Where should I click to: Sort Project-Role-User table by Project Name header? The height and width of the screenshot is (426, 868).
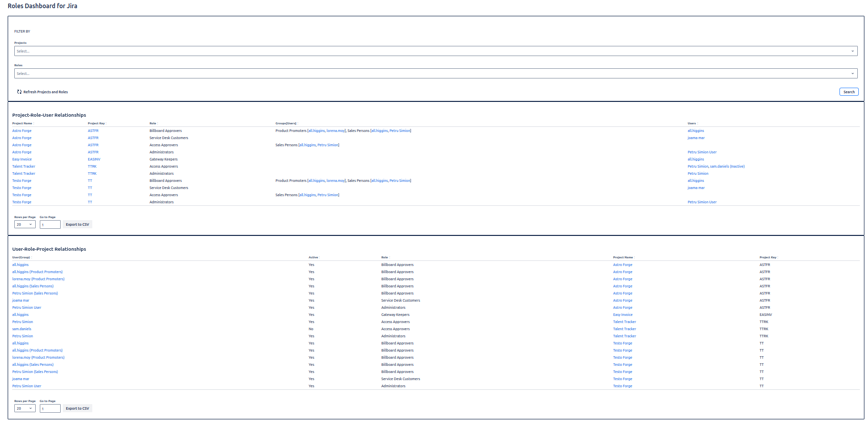point(22,123)
